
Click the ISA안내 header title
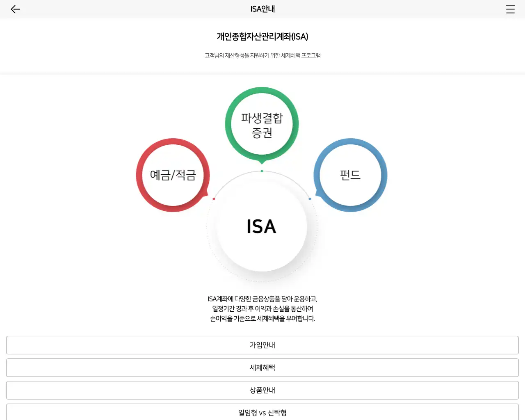[x=262, y=9]
